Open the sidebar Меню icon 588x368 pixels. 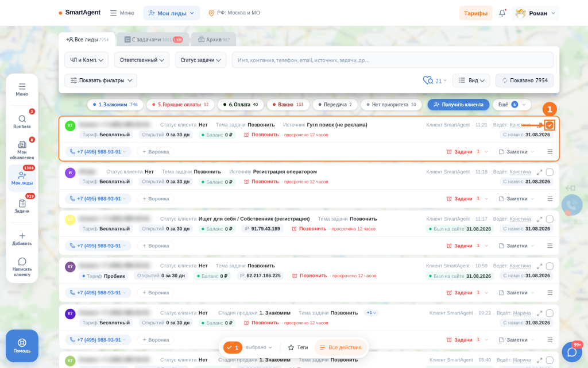coord(22,89)
